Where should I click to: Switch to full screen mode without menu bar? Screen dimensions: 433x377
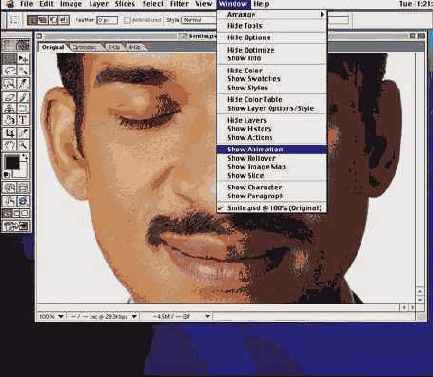[x=25, y=214]
